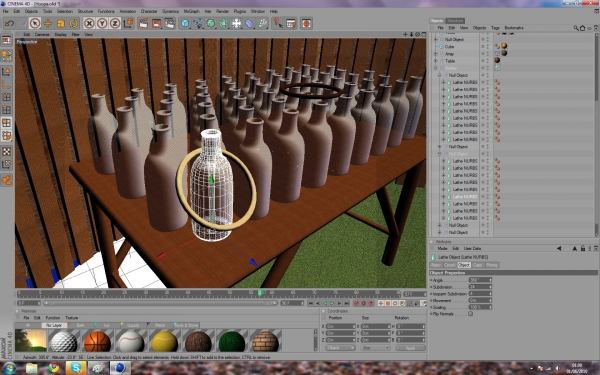600x375 pixels.
Task: Click the Scaling value field
Action: (480, 307)
